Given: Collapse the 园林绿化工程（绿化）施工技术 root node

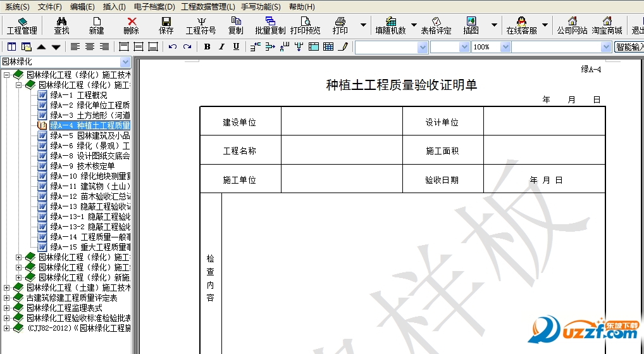Looking at the screenshot, I should click(6, 75).
